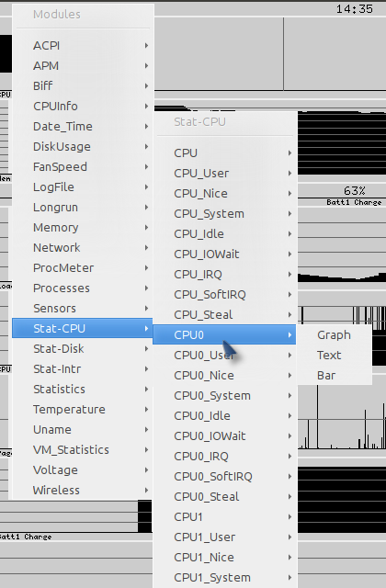386x588 pixels.
Task: Choose CPU_Steal in Stat-CPU menu
Action: click(224, 315)
